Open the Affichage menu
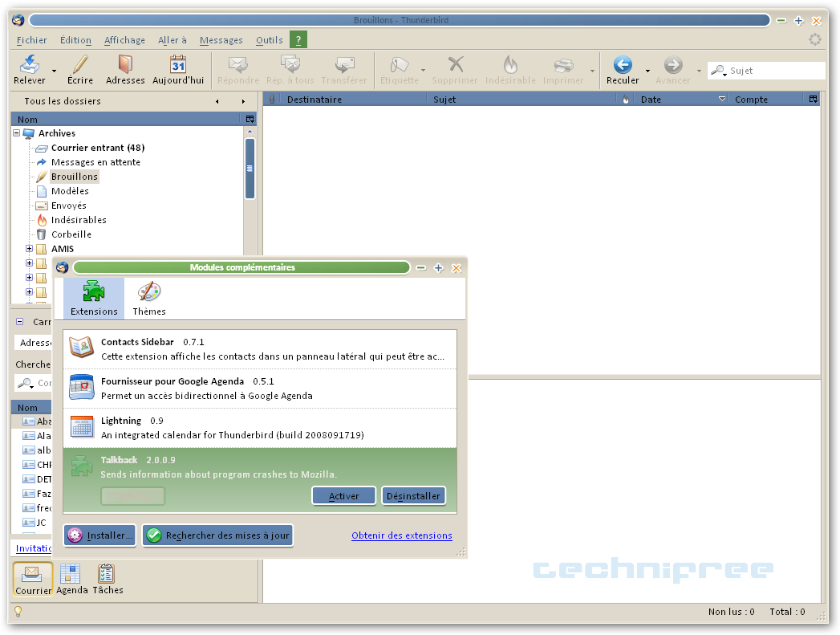Viewport: 840px width, 635px height. (124, 40)
